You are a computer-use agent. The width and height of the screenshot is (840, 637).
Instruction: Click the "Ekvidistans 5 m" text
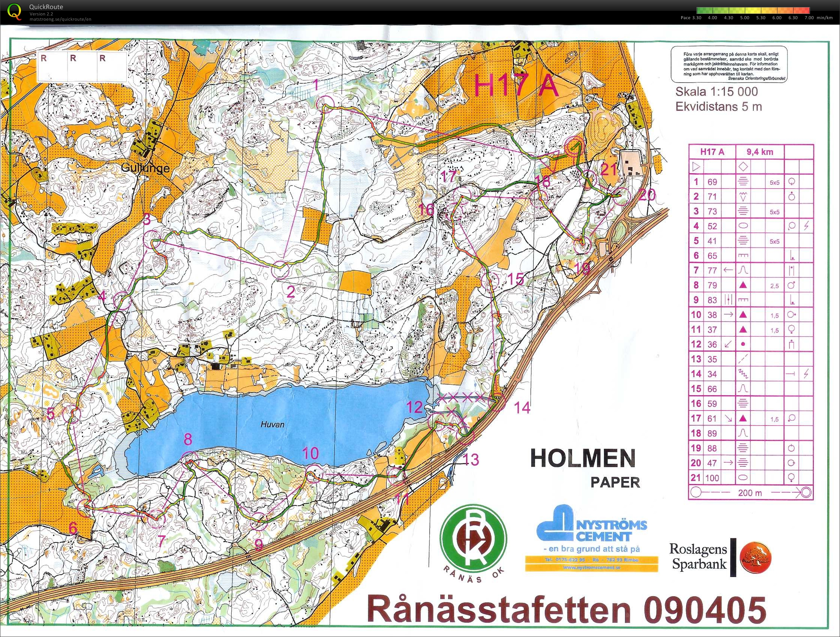(x=719, y=106)
